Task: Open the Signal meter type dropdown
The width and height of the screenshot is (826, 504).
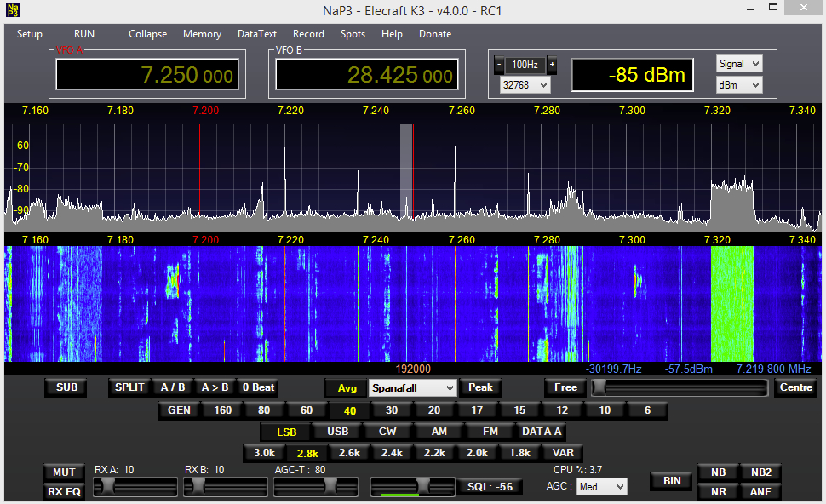Action: click(x=738, y=64)
